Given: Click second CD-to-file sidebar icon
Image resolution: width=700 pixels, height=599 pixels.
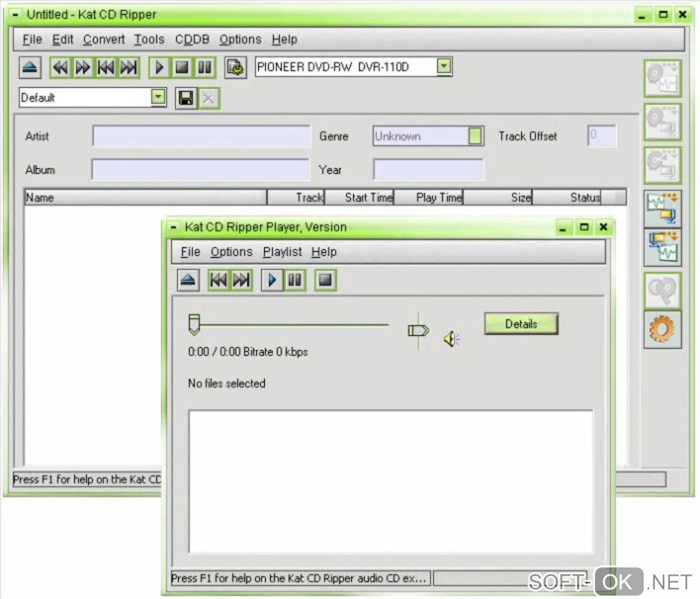Looking at the screenshot, I should point(662,122).
